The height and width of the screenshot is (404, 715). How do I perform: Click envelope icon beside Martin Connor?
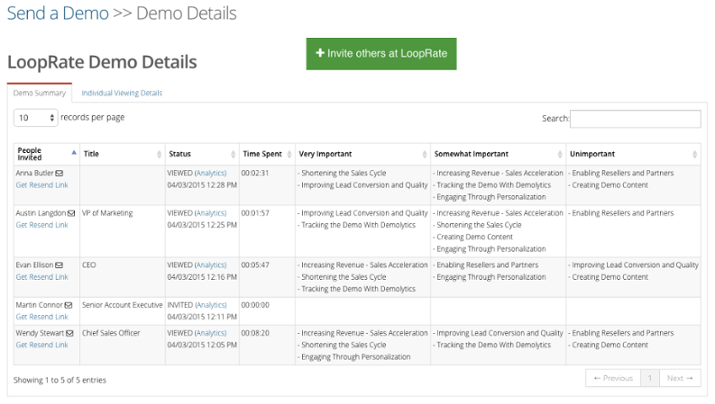68,305
